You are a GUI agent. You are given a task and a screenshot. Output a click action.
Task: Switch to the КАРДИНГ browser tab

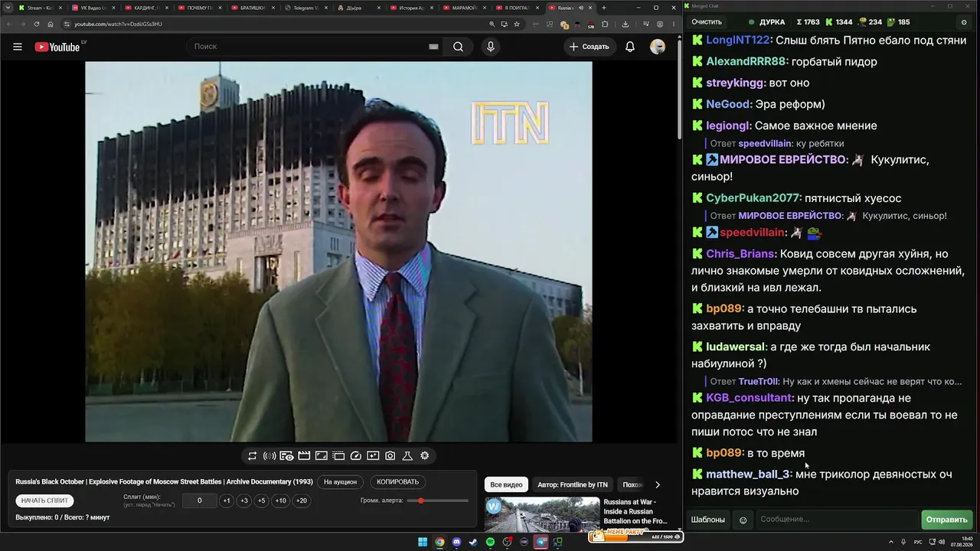click(x=145, y=8)
